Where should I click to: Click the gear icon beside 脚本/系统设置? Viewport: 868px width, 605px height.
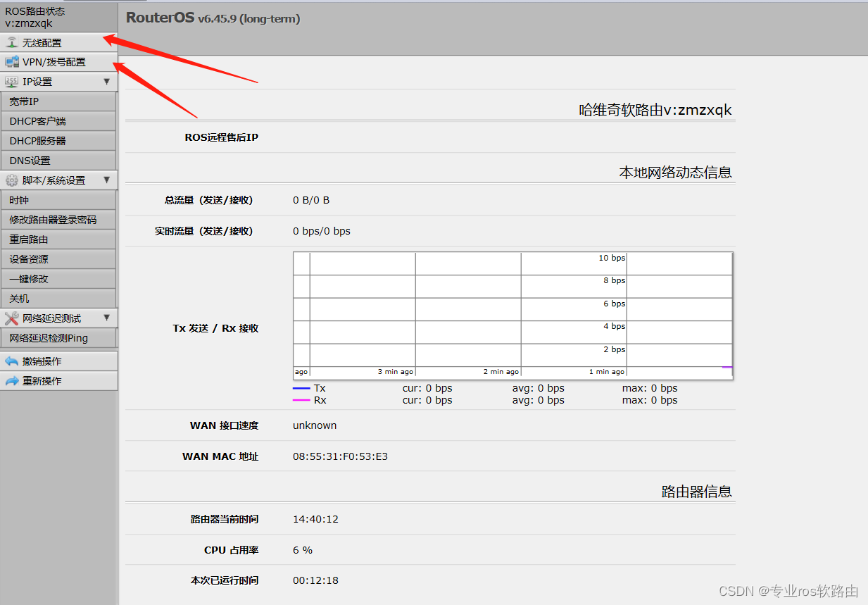pyautogui.click(x=12, y=180)
